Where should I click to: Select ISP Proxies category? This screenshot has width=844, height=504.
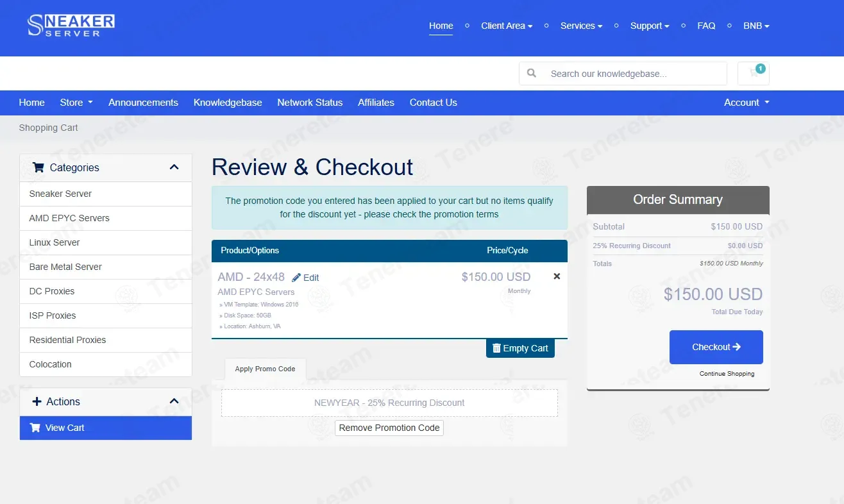106,315
